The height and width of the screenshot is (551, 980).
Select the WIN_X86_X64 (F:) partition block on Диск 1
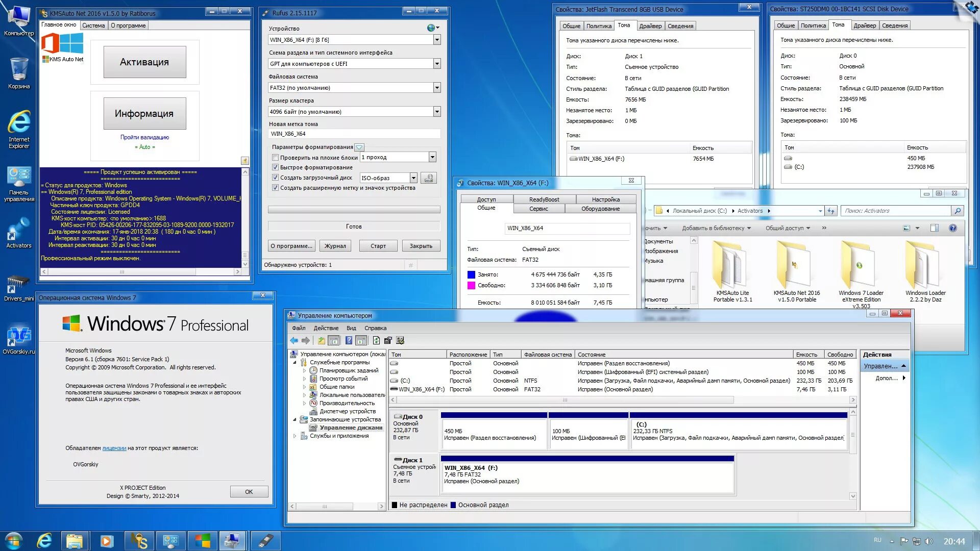click(x=587, y=475)
